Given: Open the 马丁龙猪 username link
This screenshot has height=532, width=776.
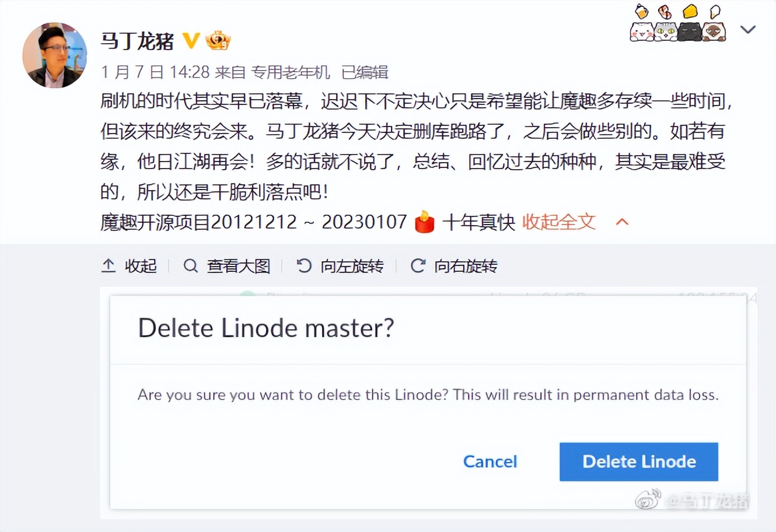Looking at the screenshot, I should (x=137, y=41).
